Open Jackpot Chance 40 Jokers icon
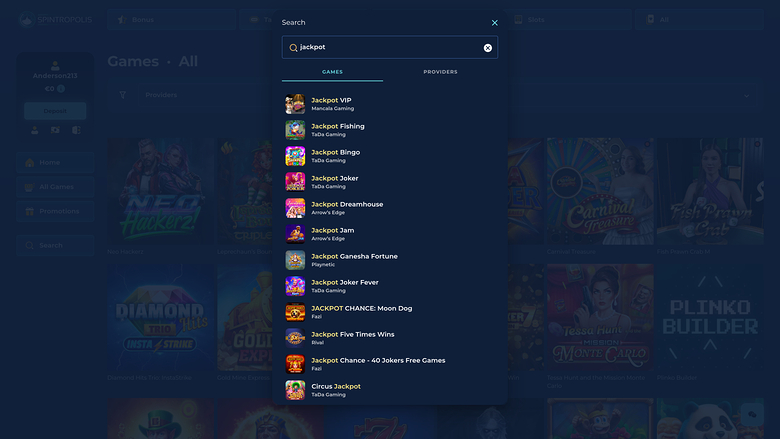This screenshot has width=780, height=439. (x=295, y=364)
